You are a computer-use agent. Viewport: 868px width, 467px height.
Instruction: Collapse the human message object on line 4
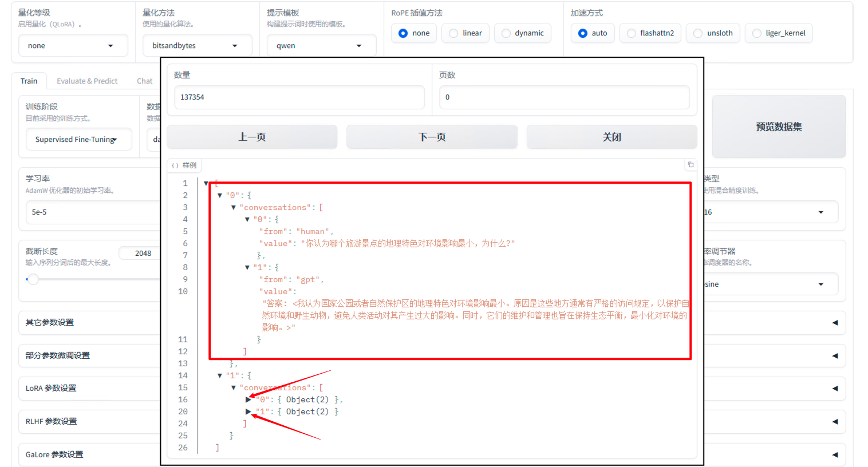[247, 220]
